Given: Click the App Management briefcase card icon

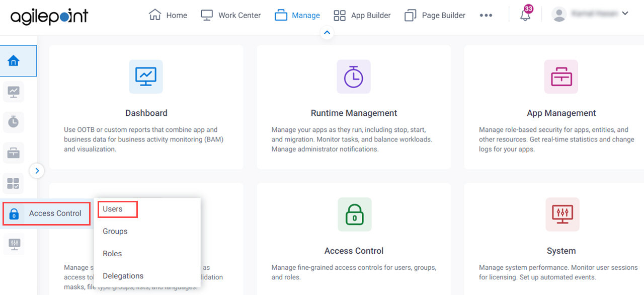Looking at the screenshot, I should point(561,77).
